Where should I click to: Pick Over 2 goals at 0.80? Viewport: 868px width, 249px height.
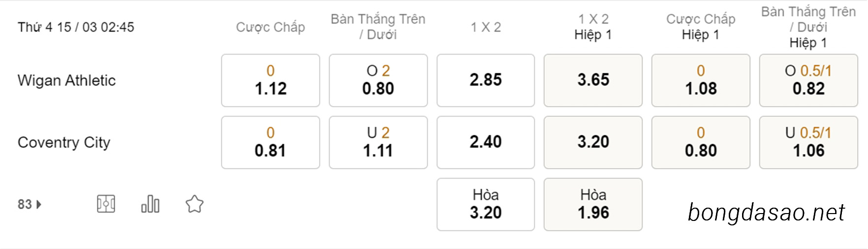(378, 80)
